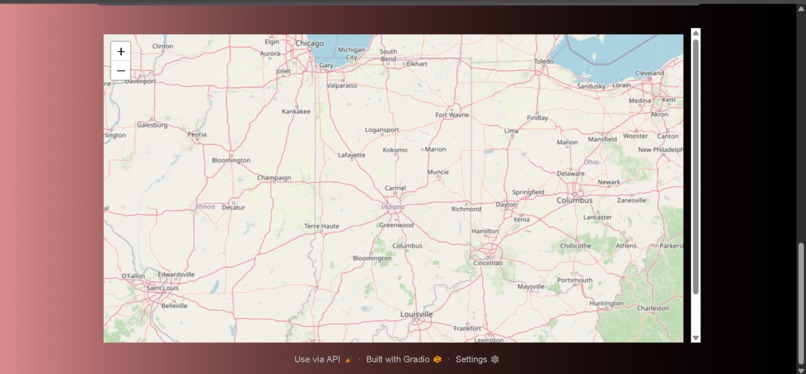806x374 pixels.
Task: Click the inner map panel scrollbar thumb
Action: (x=695, y=166)
